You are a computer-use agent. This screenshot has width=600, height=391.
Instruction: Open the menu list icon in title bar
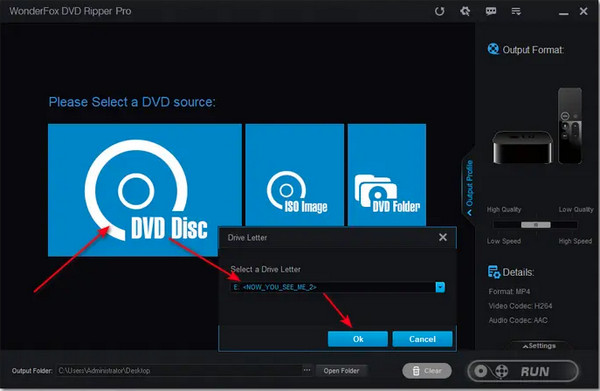pyautogui.click(x=516, y=11)
